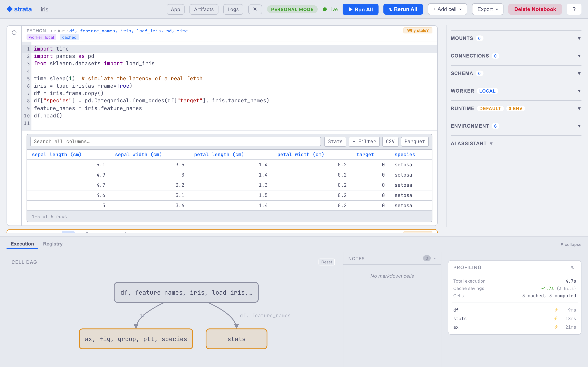588x367 pixels.
Task: Click the strata diamond logo
Action: coord(9,9)
